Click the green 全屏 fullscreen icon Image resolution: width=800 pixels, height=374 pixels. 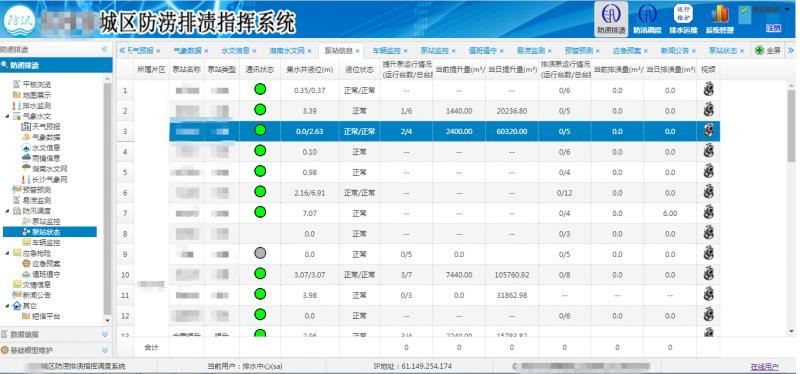pyautogui.click(x=759, y=51)
